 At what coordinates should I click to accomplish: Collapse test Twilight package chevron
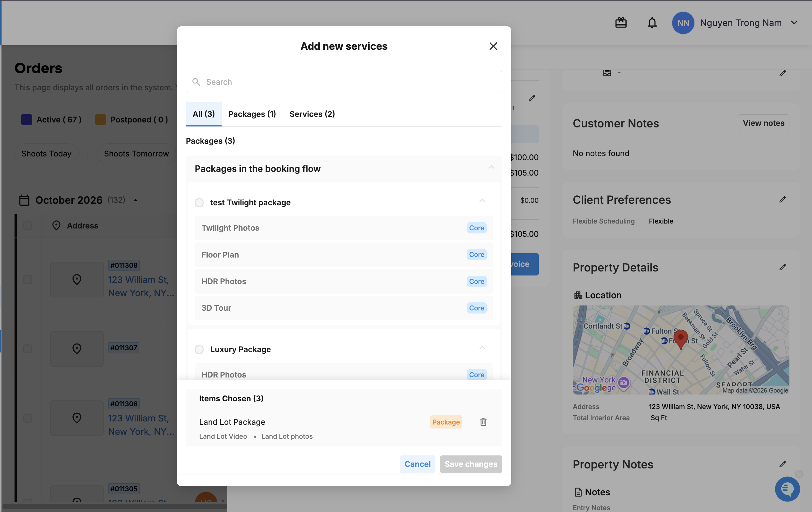(482, 201)
